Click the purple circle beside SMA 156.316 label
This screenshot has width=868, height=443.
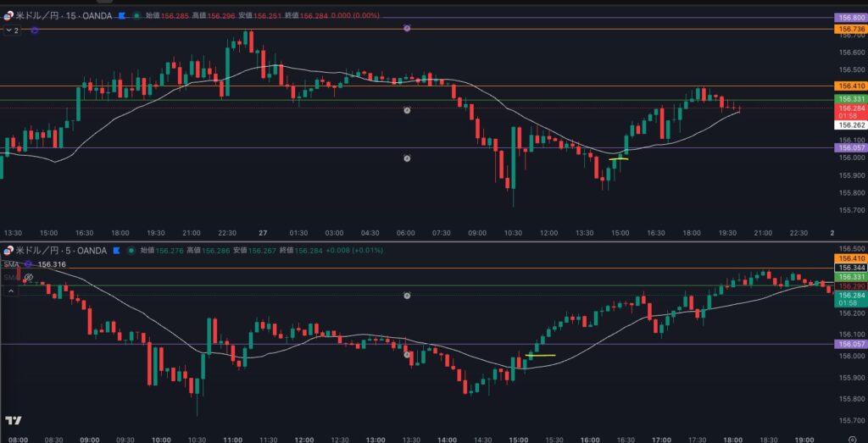[x=29, y=264]
